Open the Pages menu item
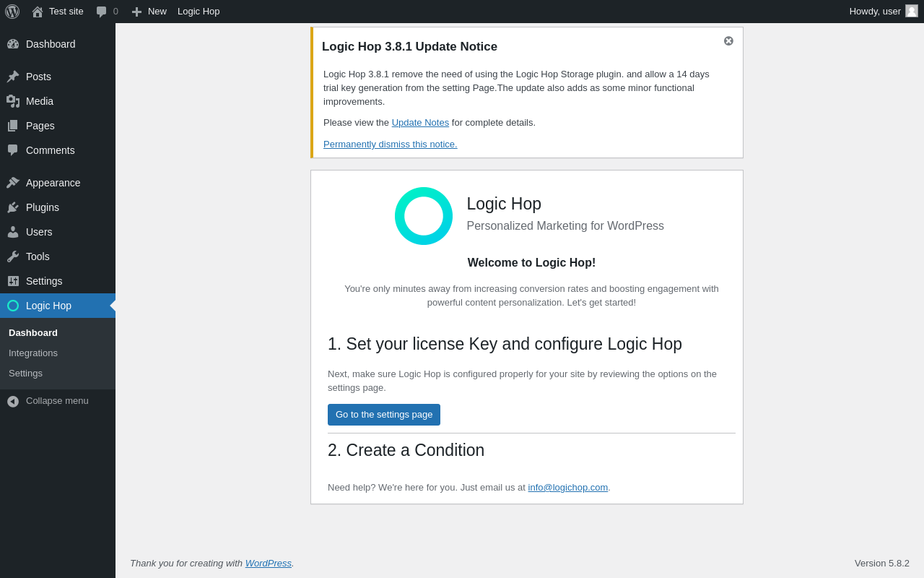 click(58, 126)
